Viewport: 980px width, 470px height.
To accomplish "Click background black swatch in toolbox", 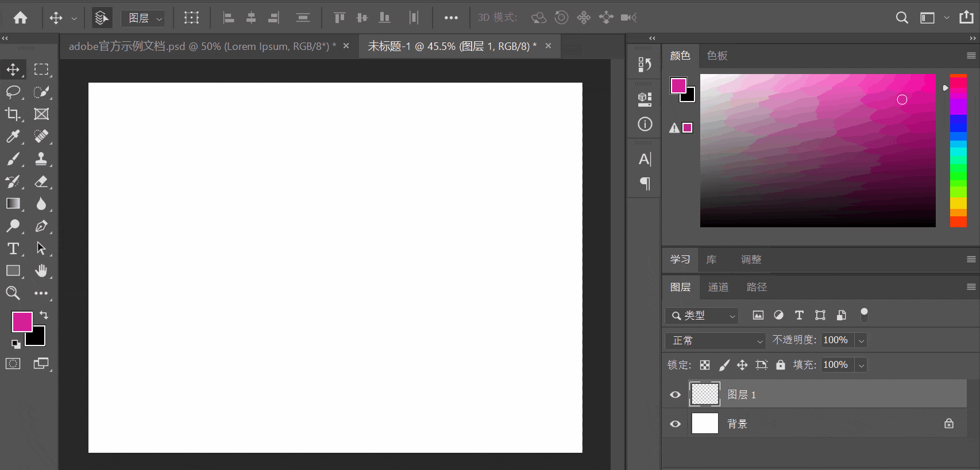I will click(38, 339).
